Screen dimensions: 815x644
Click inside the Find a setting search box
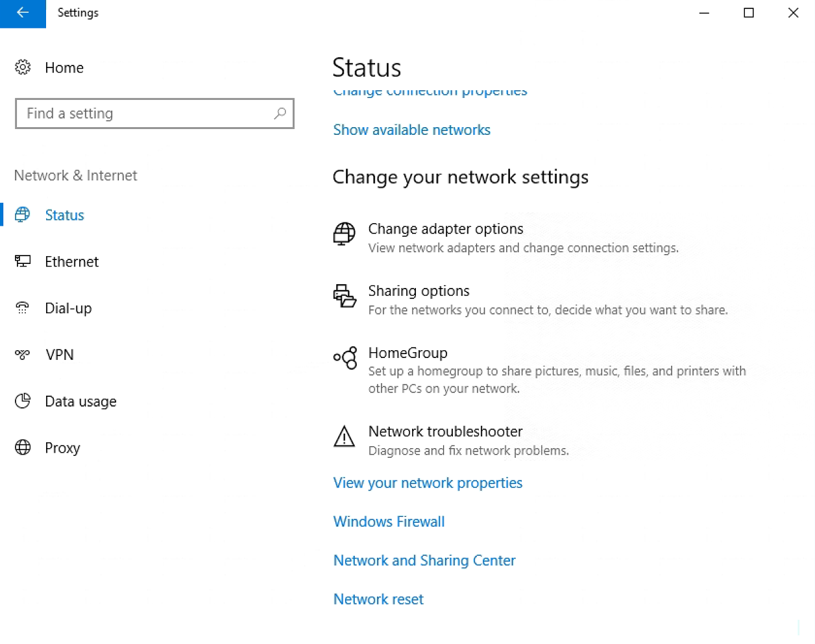coord(130,113)
